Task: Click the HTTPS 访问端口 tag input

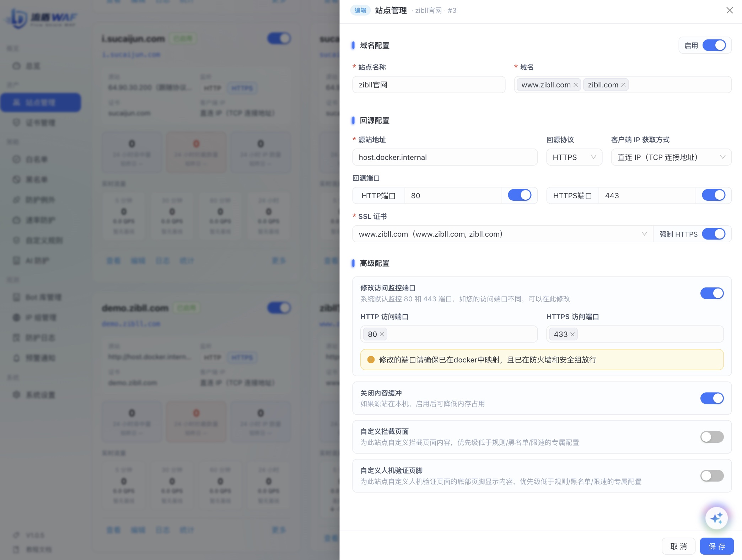Action: pos(635,334)
